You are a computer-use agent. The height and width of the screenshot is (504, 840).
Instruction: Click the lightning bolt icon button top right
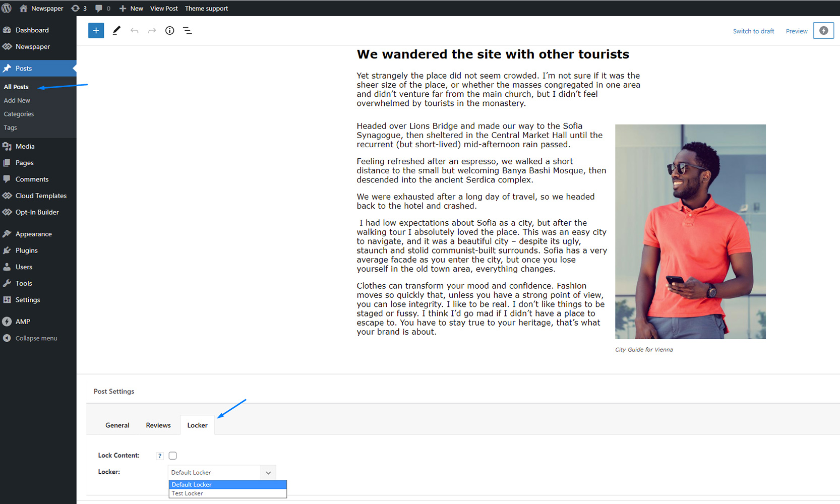click(x=823, y=31)
